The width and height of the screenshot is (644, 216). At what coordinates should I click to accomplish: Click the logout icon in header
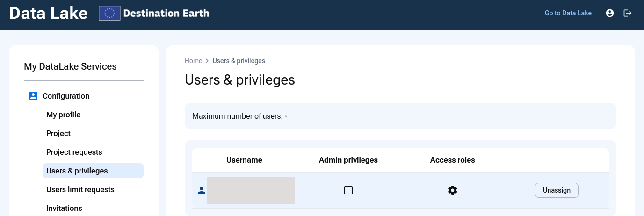pyautogui.click(x=628, y=13)
